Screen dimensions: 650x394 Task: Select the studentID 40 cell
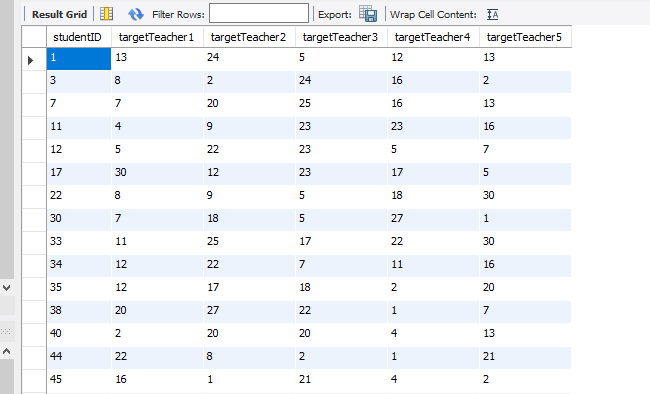coord(79,334)
